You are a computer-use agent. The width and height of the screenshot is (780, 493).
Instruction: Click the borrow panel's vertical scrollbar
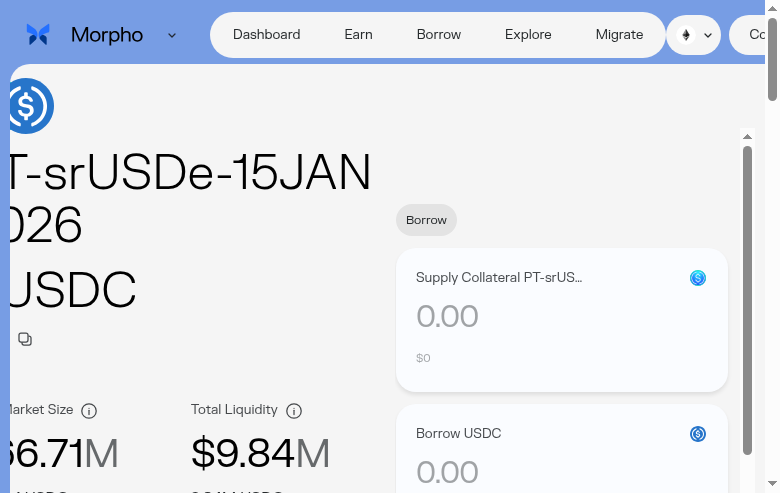tap(747, 300)
